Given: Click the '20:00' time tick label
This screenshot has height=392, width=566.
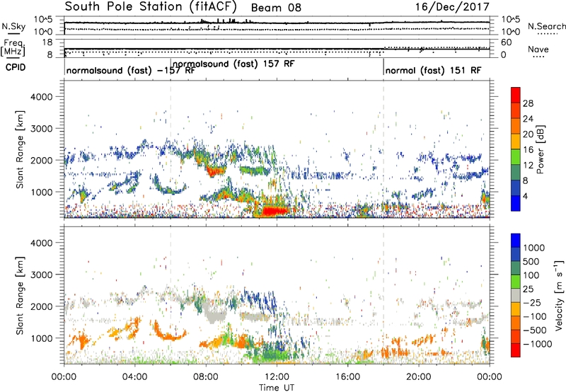Looking at the screenshot, I should click(418, 377).
